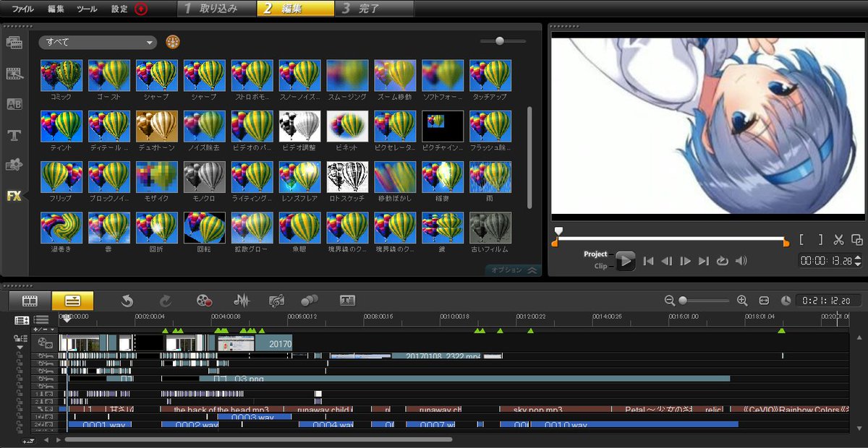This screenshot has height=448, width=868.
Task: Click the preview timecode stepper arrows
Action: (x=858, y=261)
